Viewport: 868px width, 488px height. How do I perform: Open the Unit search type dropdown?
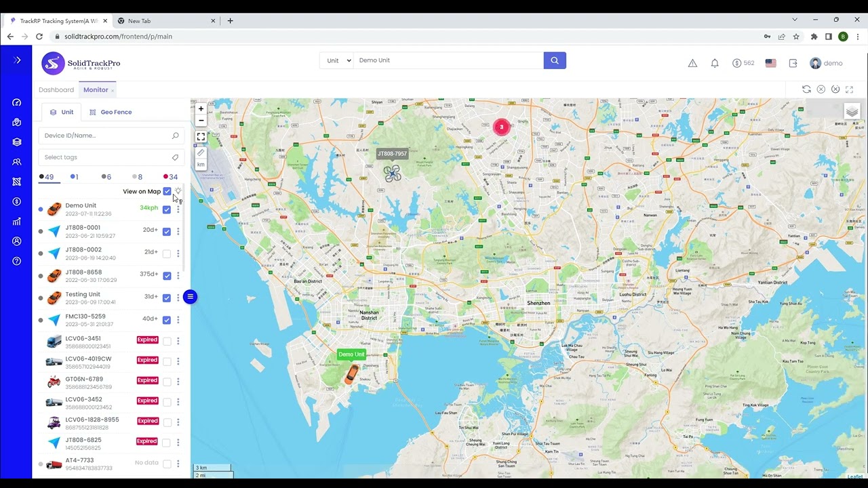(337, 60)
